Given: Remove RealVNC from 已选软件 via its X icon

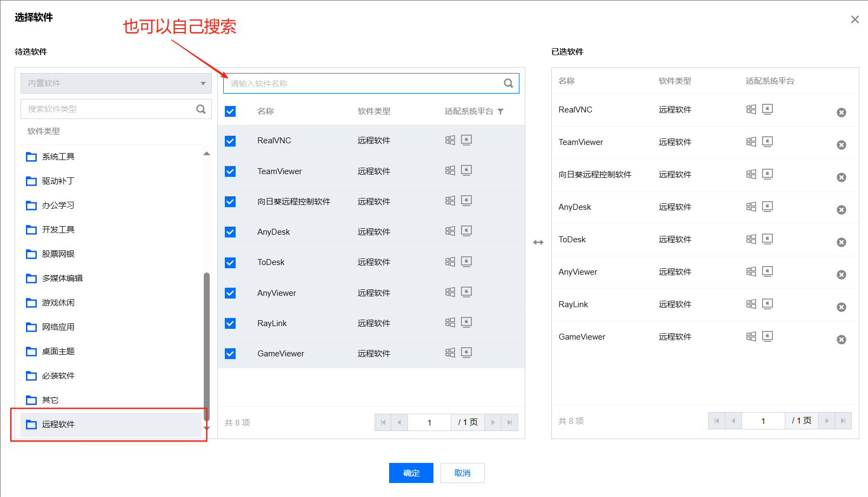Looking at the screenshot, I should [x=842, y=112].
